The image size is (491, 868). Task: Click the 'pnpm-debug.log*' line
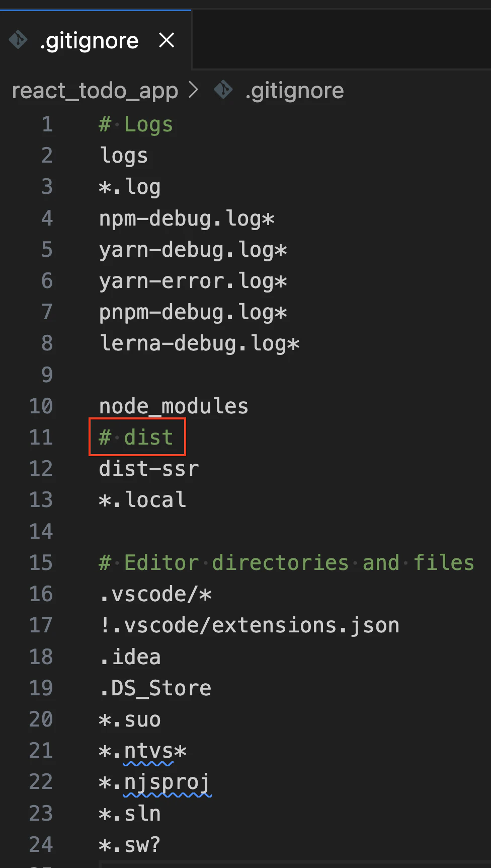[193, 312]
